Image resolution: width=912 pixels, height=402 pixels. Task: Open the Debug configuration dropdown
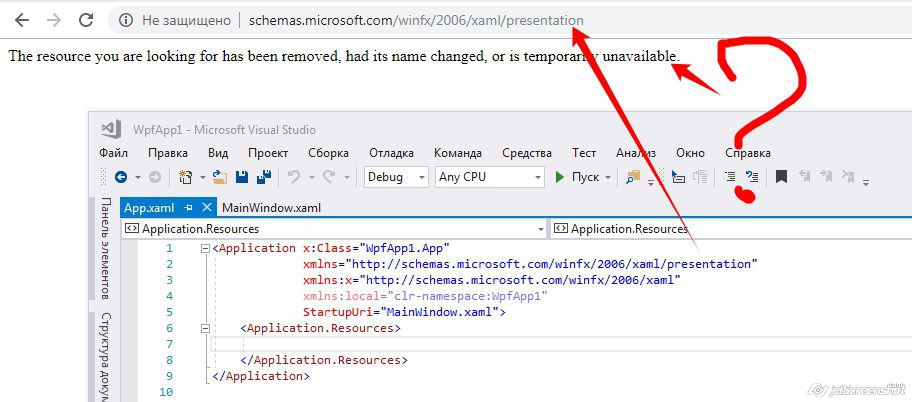396,177
